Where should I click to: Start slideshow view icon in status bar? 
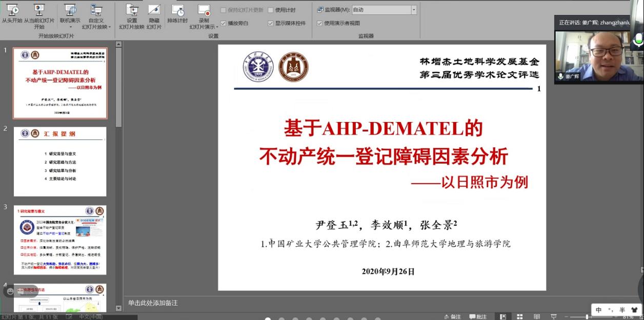(554, 316)
